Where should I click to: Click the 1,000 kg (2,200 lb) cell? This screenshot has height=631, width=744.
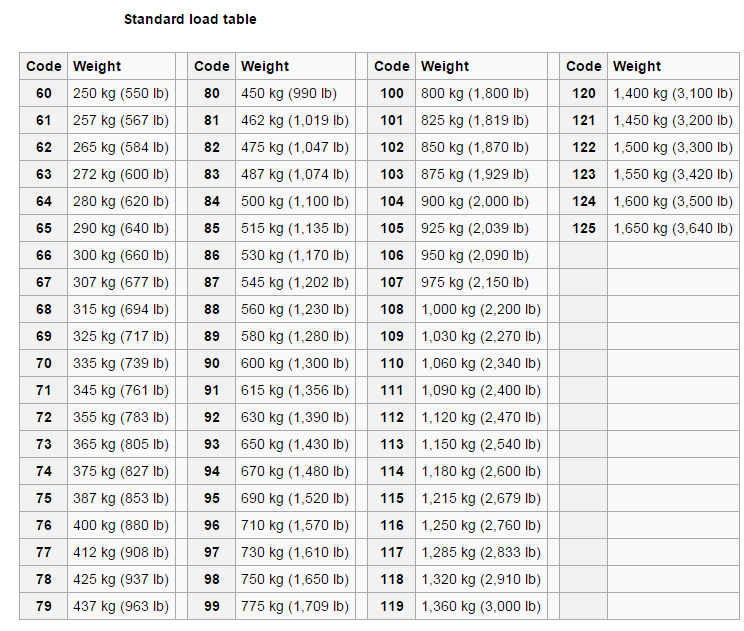coord(481,309)
